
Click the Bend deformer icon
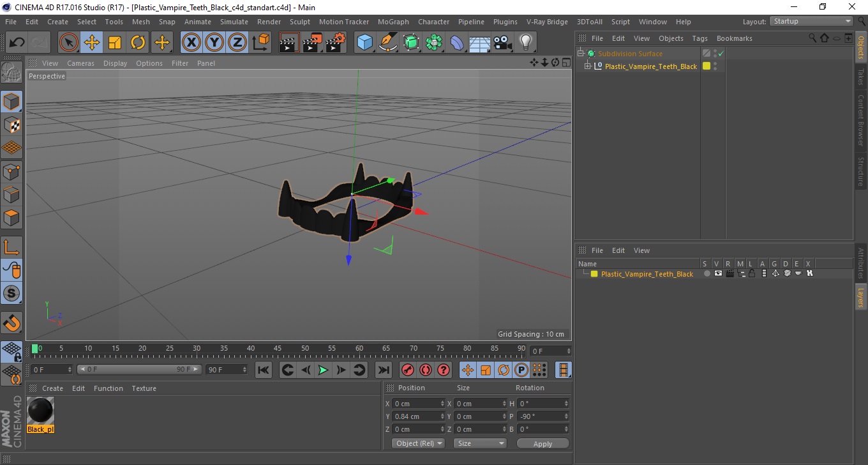457,43
